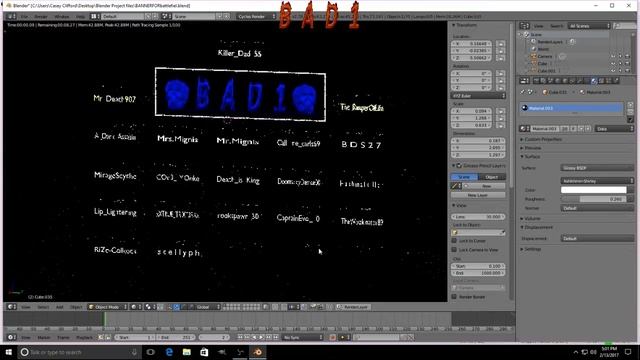Click the Windows Start button
The height and width of the screenshot is (360, 640).
9,352
